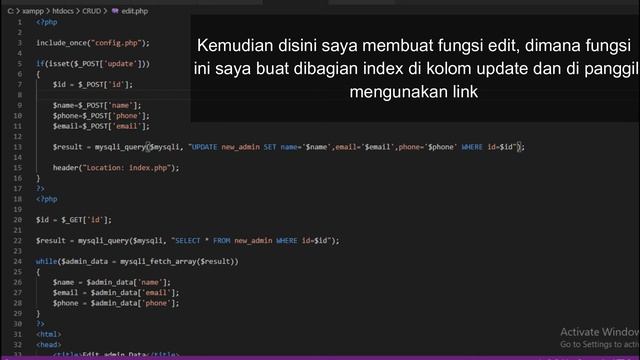Click the chevron after htdocs in breadcrumb
The height and width of the screenshot is (360, 640).
(x=78, y=11)
